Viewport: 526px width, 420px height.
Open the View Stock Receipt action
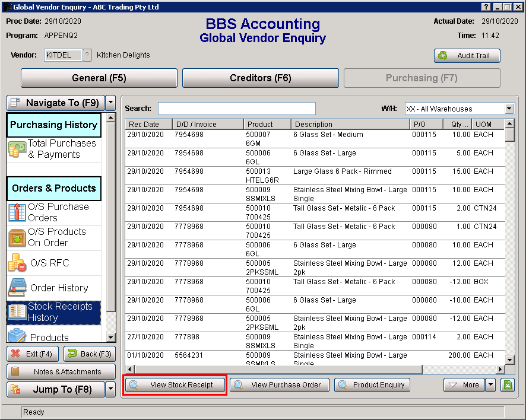pyautogui.click(x=174, y=385)
